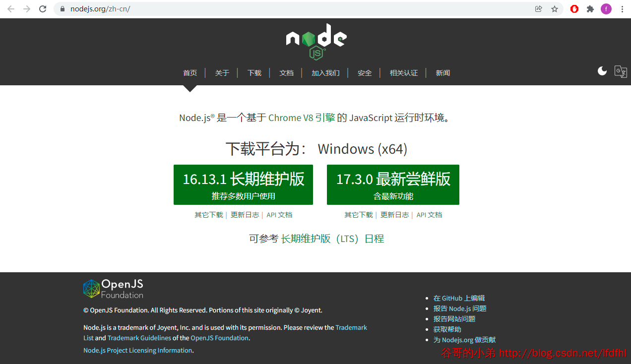Click the 下载平台为： Windows (x64) heading
This screenshot has width=631, height=364.
[x=316, y=149]
